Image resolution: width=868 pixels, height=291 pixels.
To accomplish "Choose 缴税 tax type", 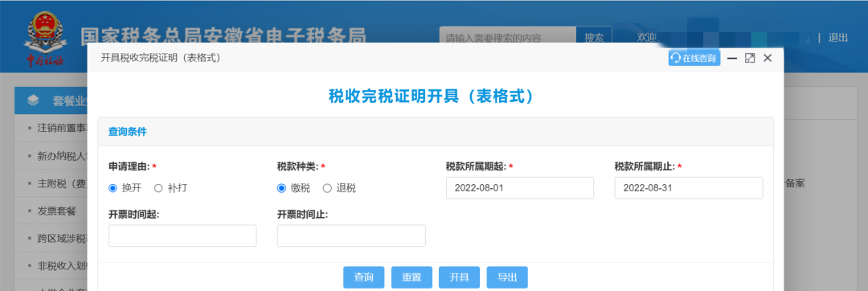I will pos(281,188).
